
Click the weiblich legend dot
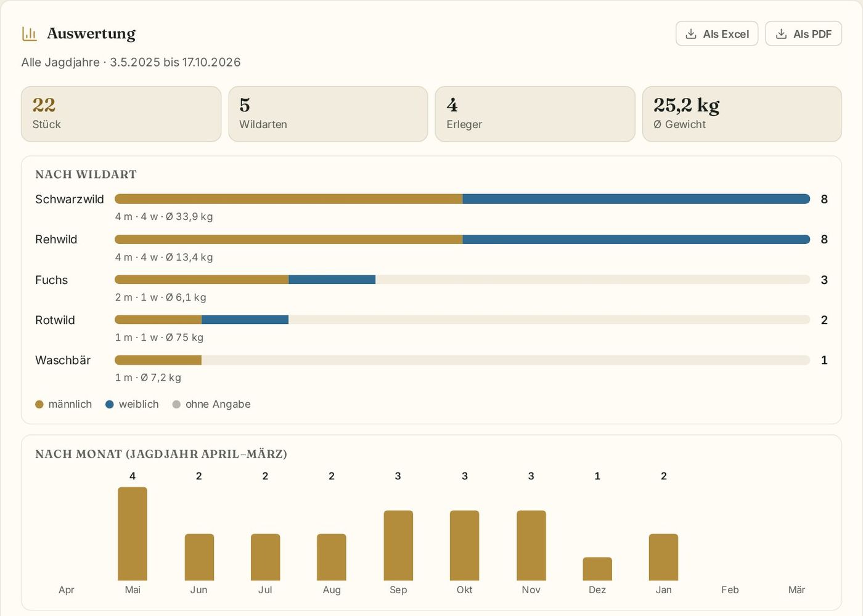coord(110,404)
